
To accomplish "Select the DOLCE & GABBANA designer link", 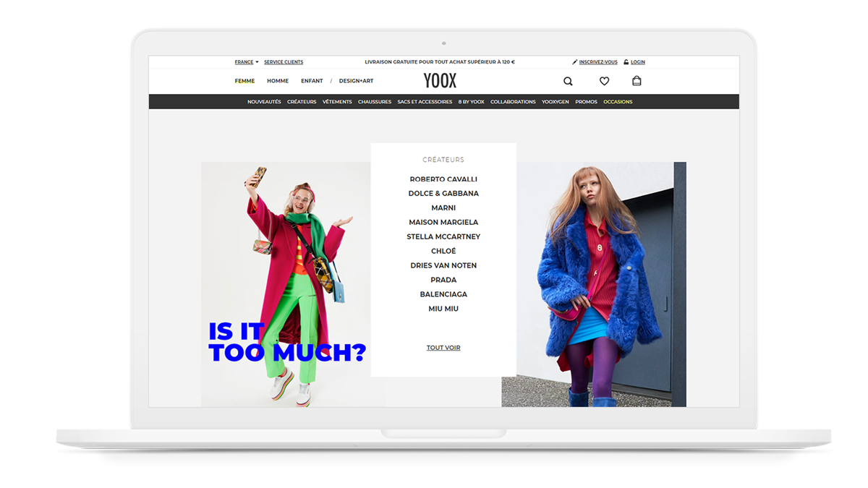I will point(443,193).
